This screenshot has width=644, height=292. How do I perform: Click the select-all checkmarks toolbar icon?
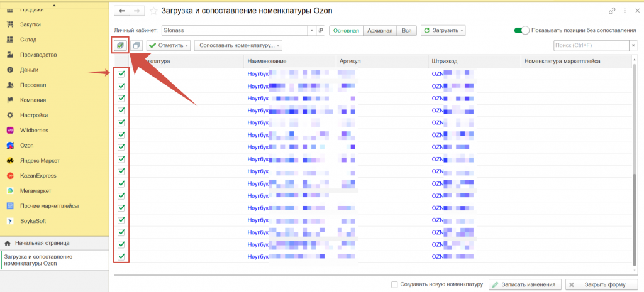click(119, 46)
